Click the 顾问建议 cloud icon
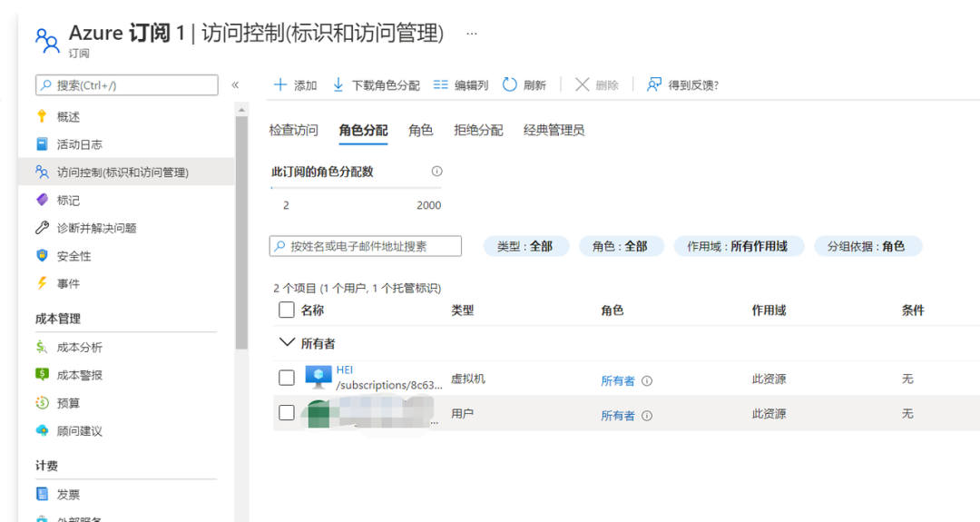This screenshot has height=522, width=980. (x=42, y=430)
